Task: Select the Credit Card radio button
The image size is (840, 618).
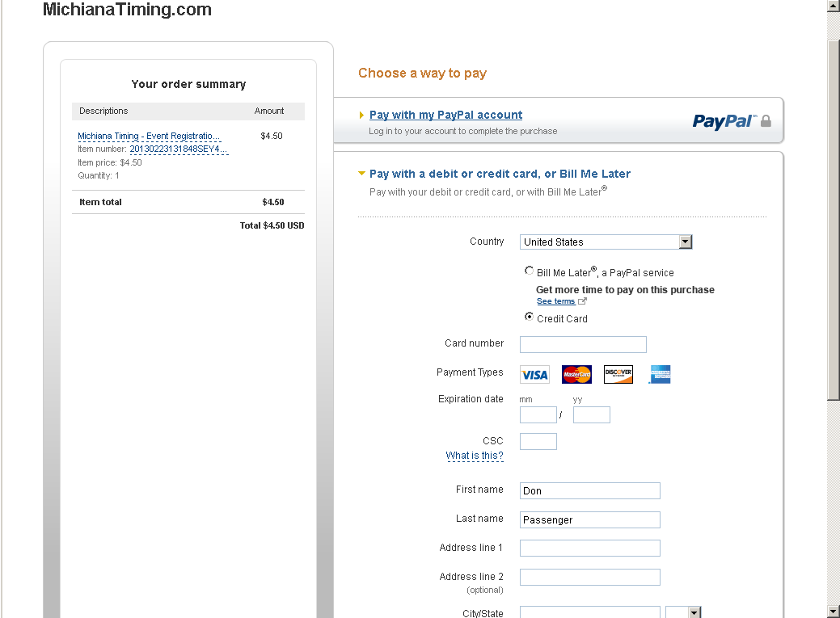Action: [x=529, y=317]
